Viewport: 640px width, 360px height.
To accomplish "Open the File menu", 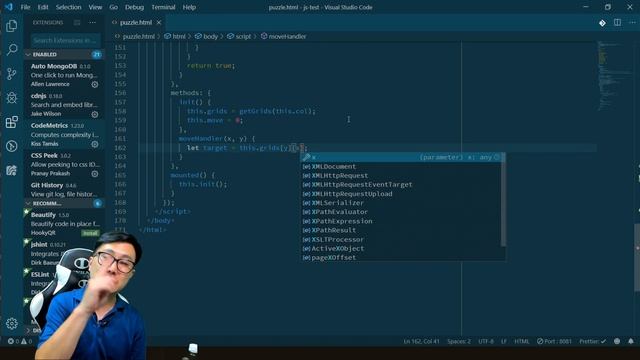I will click(25, 7).
